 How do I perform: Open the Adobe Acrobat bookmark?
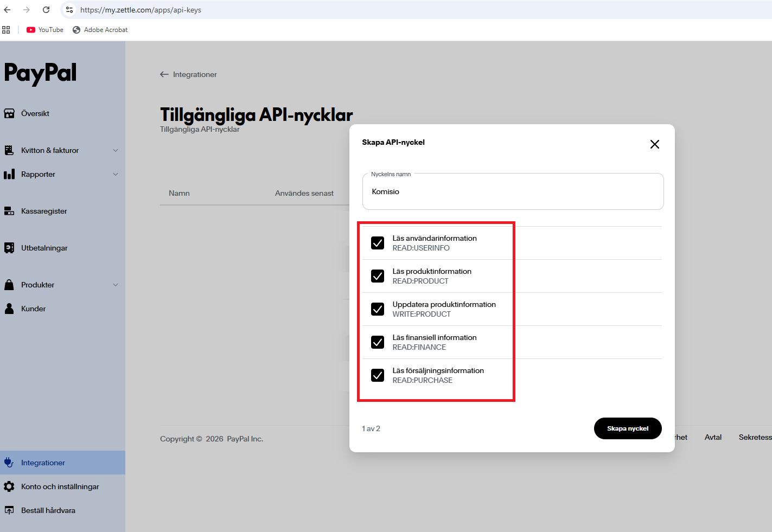pos(100,29)
